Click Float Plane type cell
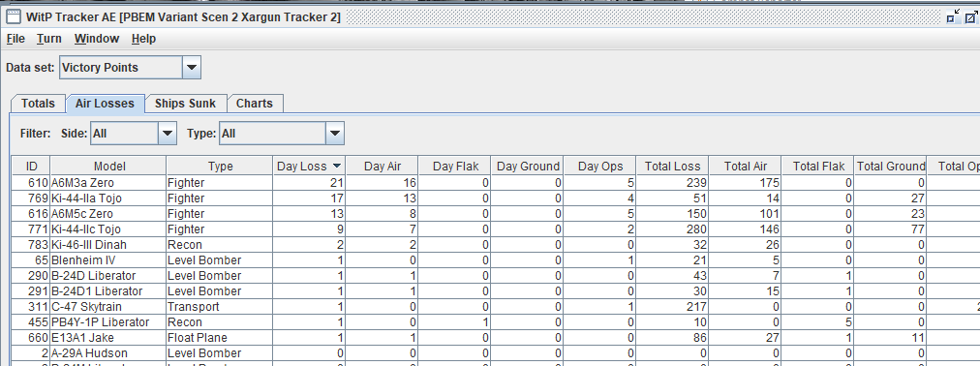Image resolution: width=980 pixels, height=366 pixels. tap(220, 338)
